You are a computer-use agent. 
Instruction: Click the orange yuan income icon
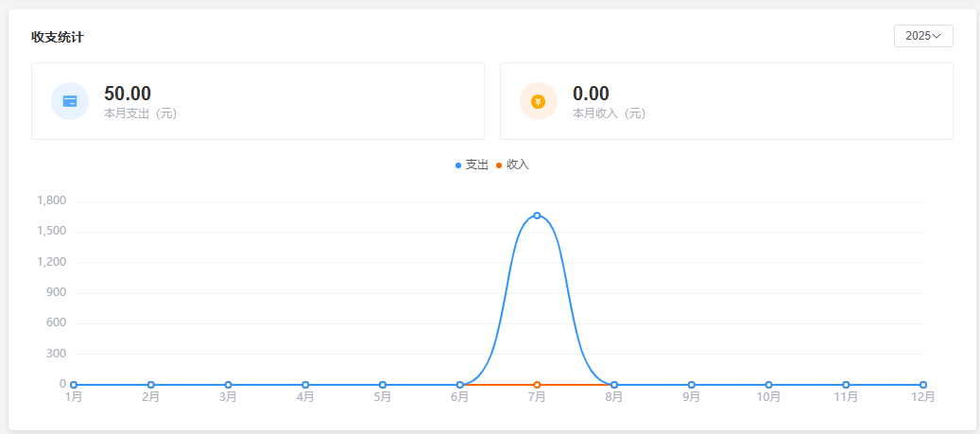[538, 101]
